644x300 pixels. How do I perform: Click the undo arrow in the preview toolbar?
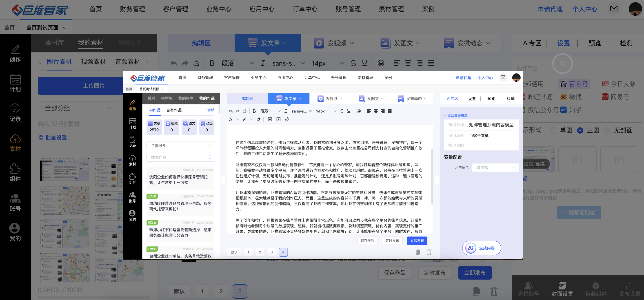[231, 111]
